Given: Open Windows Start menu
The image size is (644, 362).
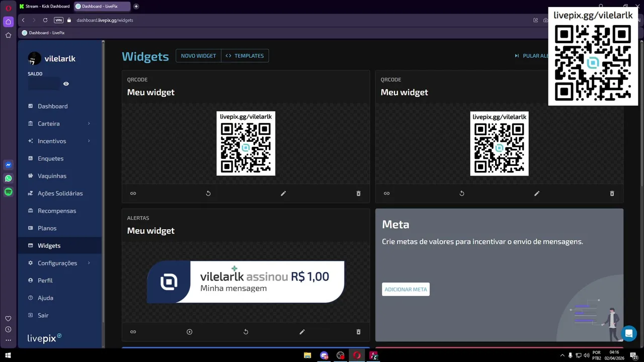Looking at the screenshot, I should tap(8, 355).
